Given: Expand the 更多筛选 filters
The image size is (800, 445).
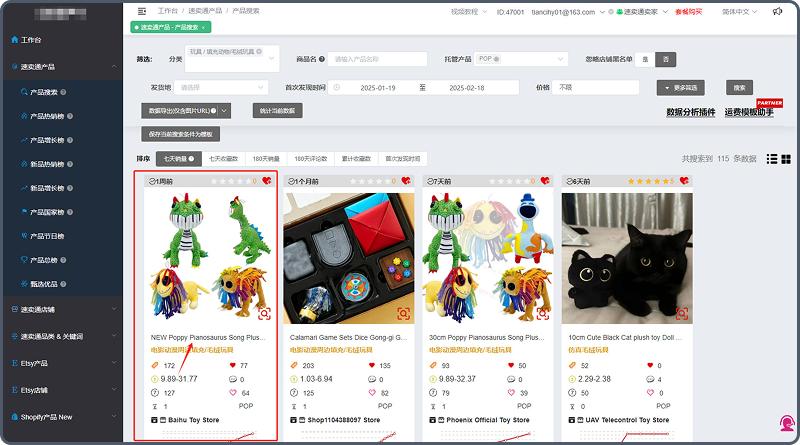Looking at the screenshot, I should (x=681, y=88).
